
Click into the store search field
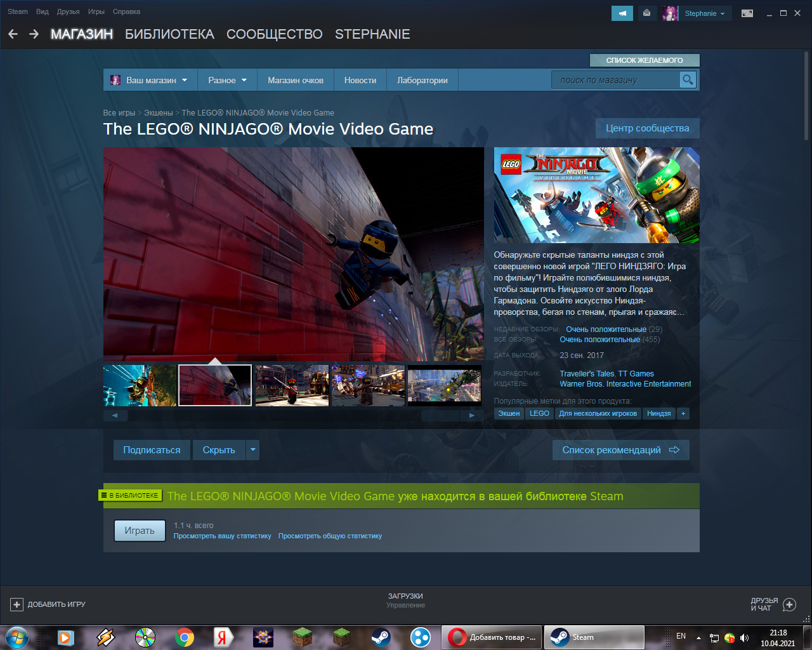(615, 80)
